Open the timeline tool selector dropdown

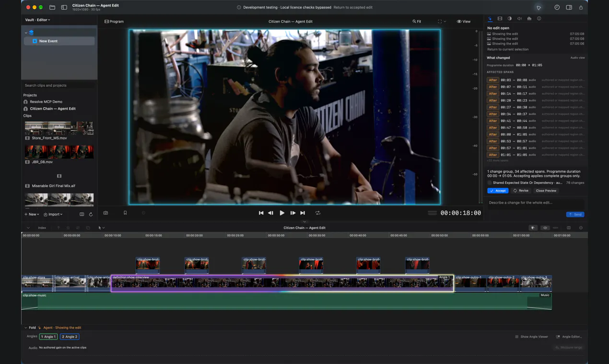point(101,228)
